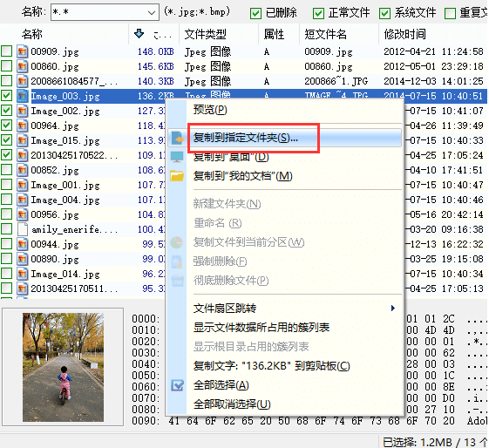489x448 pixels.
Task: Click the blue sort arrow in size column header
Action: tap(139, 33)
